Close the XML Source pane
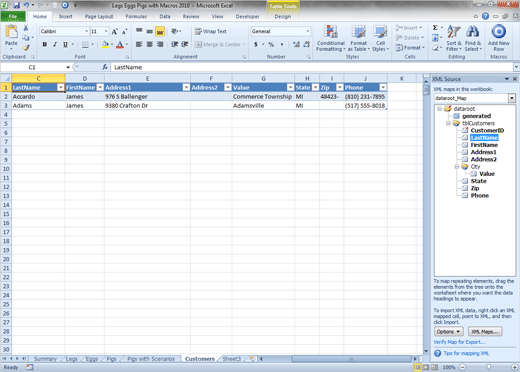 (515, 79)
